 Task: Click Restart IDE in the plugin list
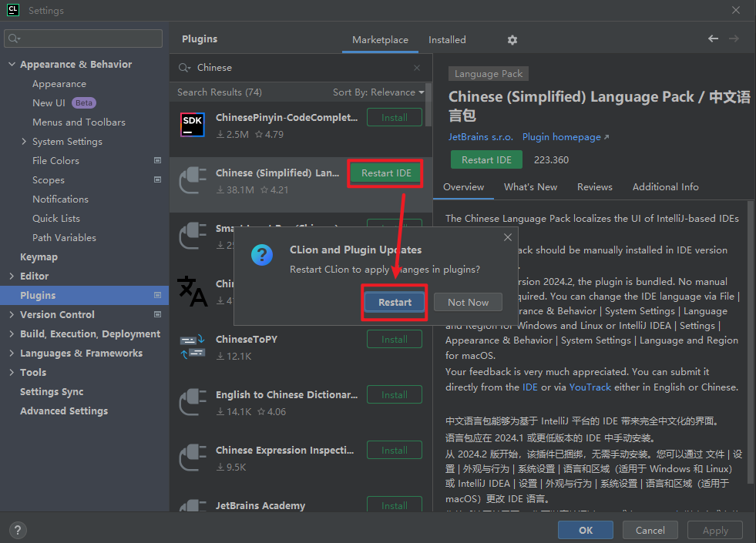tap(386, 173)
